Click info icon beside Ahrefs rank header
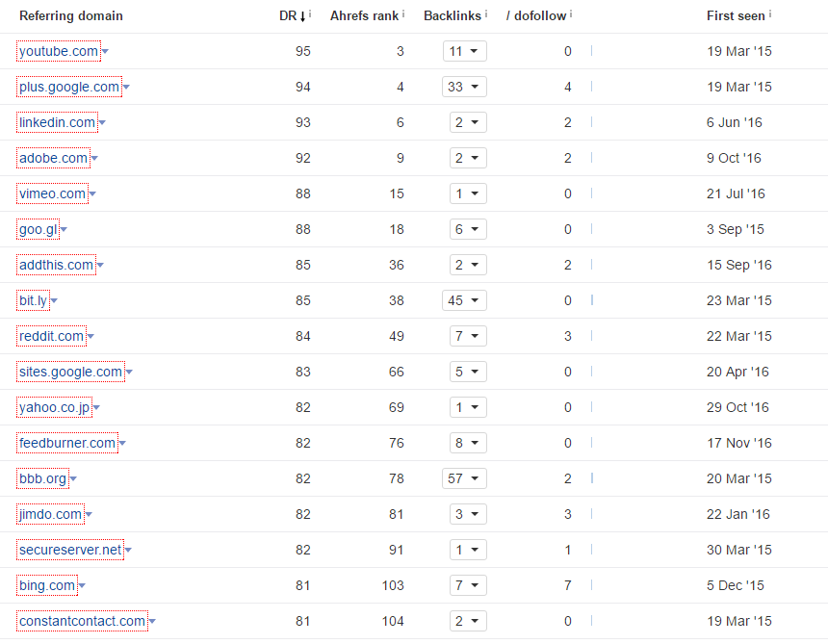 (x=403, y=14)
